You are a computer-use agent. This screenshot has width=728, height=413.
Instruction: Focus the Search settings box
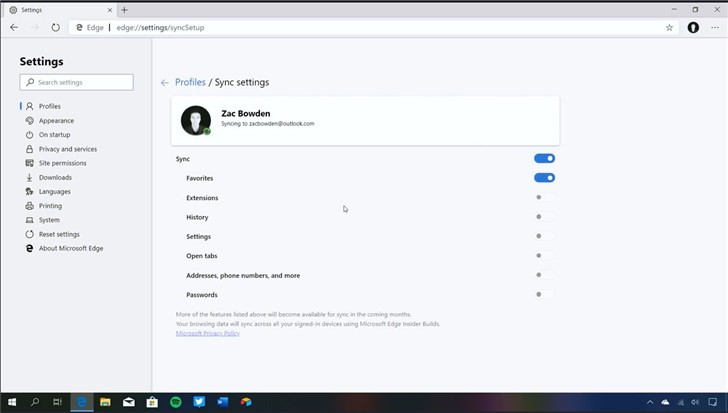click(x=77, y=82)
